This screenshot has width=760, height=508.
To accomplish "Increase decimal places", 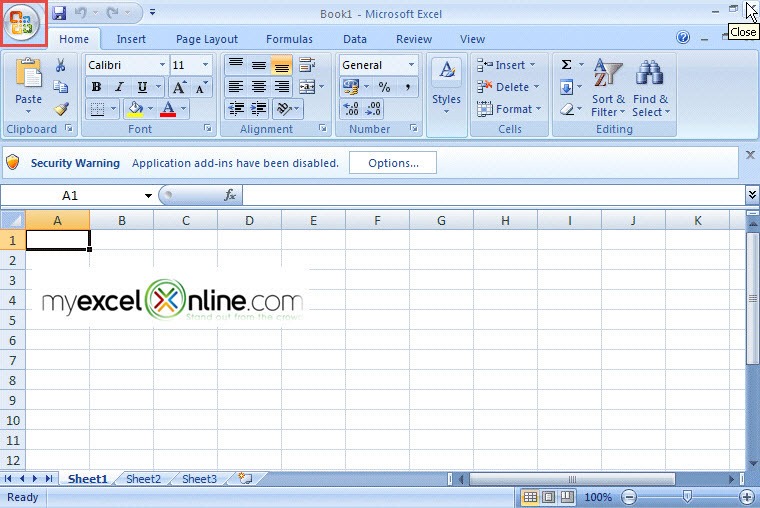I will [350, 109].
